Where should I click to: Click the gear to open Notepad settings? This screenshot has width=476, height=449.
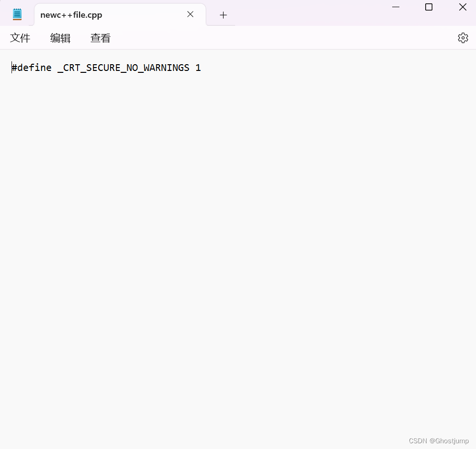[463, 37]
